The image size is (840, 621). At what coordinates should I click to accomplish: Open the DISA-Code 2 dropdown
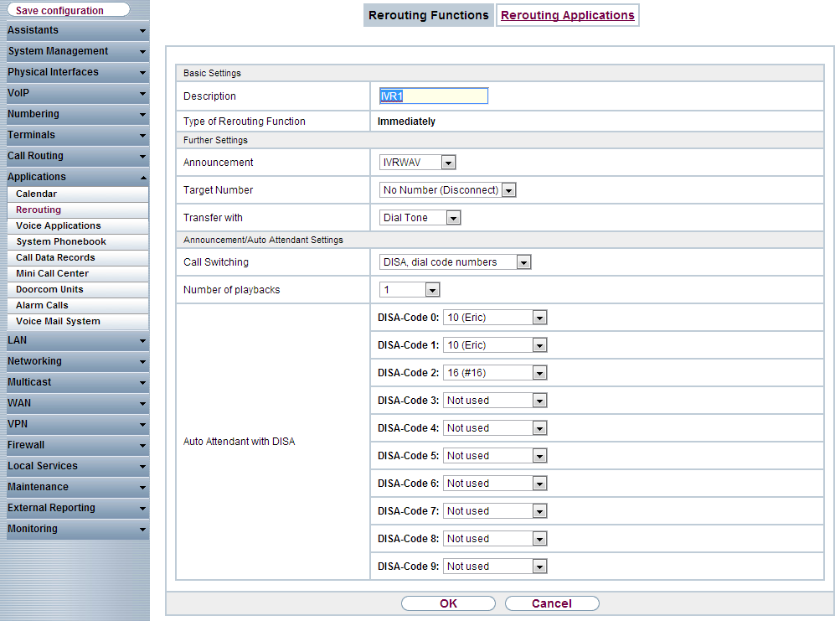pyautogui.click(x=495, y=373)
